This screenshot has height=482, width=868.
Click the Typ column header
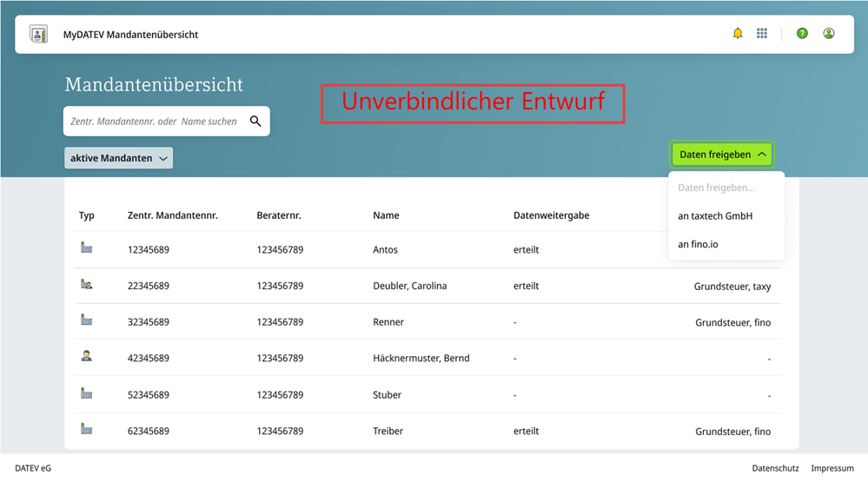tap(86, 215)
